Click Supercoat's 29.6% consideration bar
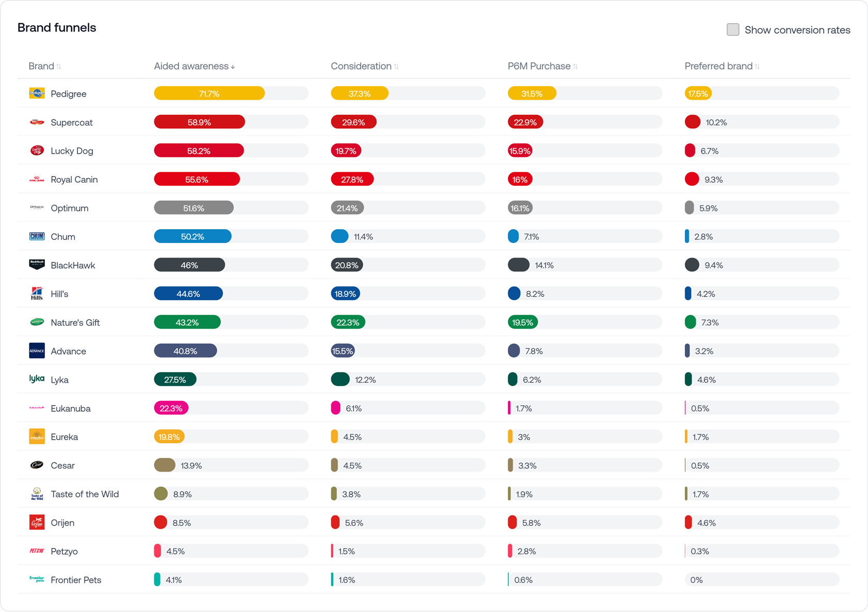Image resolution: width=868 pixels, height=612 pixels. (x=353, y=122)
